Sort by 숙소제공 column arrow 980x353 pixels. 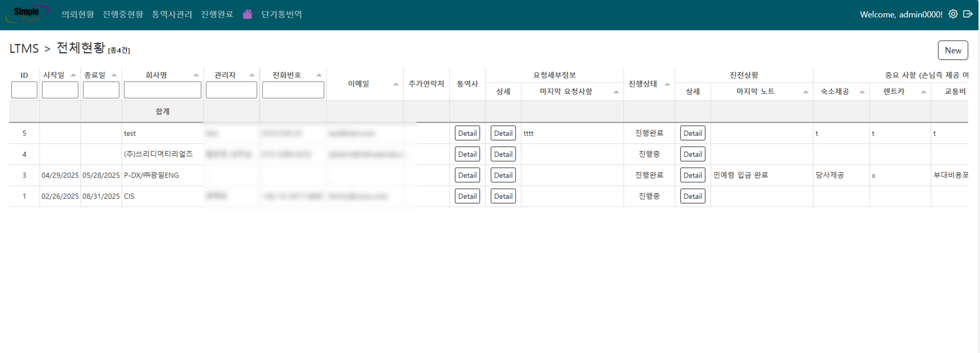(862, 92)
